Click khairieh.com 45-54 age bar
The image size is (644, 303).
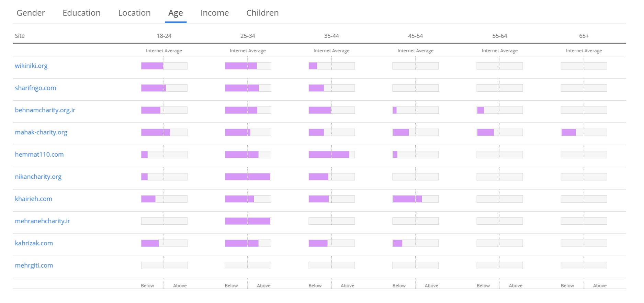tap(415, 199)
